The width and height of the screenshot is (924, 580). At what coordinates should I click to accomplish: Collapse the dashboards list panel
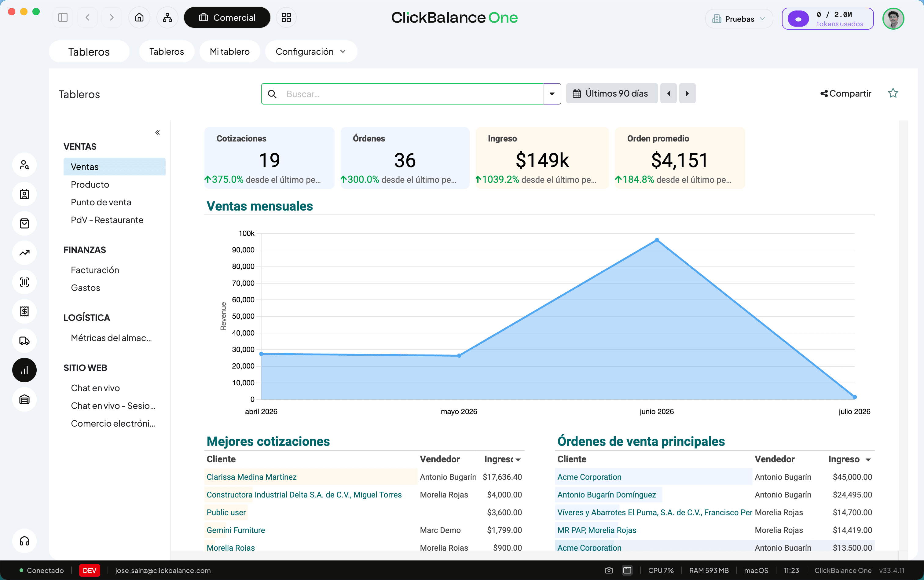click(157, 133)
